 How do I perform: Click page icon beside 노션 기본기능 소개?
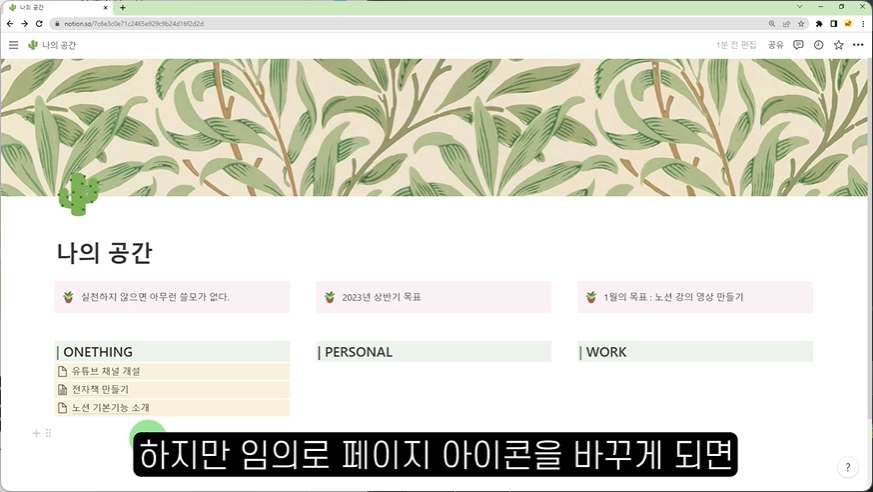62,408
